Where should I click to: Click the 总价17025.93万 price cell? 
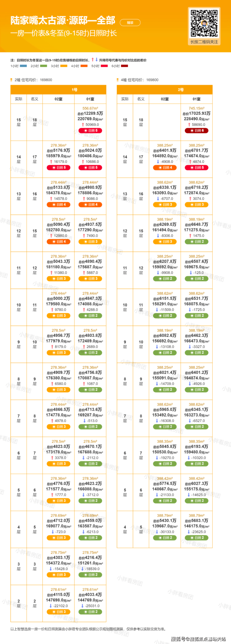[196, 113]
